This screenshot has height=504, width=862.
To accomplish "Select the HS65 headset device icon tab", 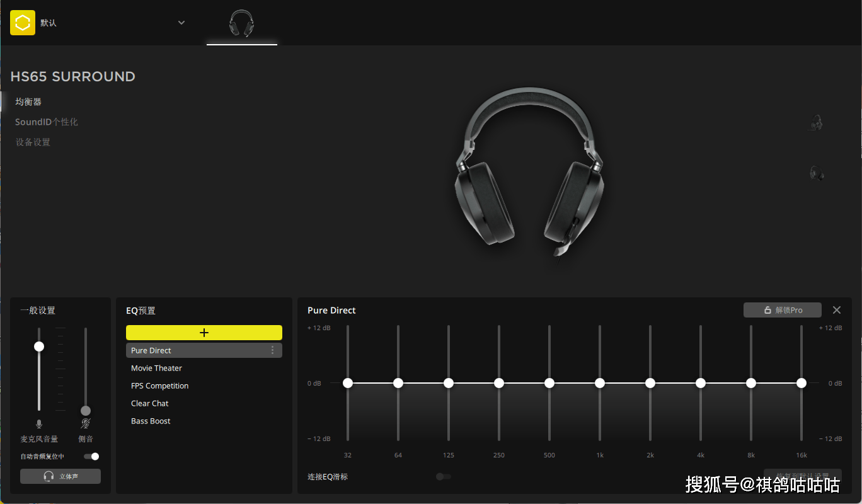I will pyautogui.click(x=242, y=23).
